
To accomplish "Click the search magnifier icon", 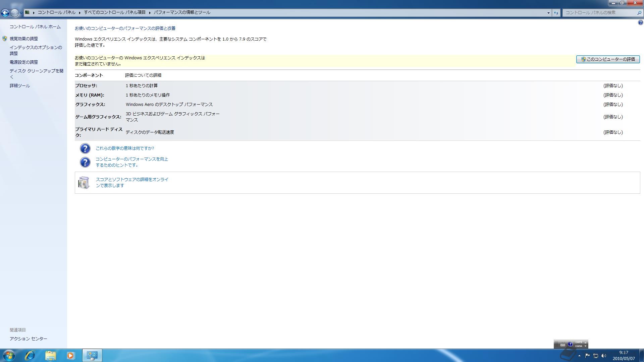I will 639,13.
